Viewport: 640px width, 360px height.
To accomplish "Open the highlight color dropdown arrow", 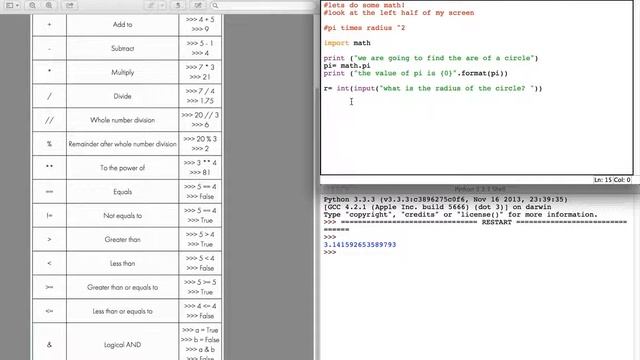I will coord(162,5).
